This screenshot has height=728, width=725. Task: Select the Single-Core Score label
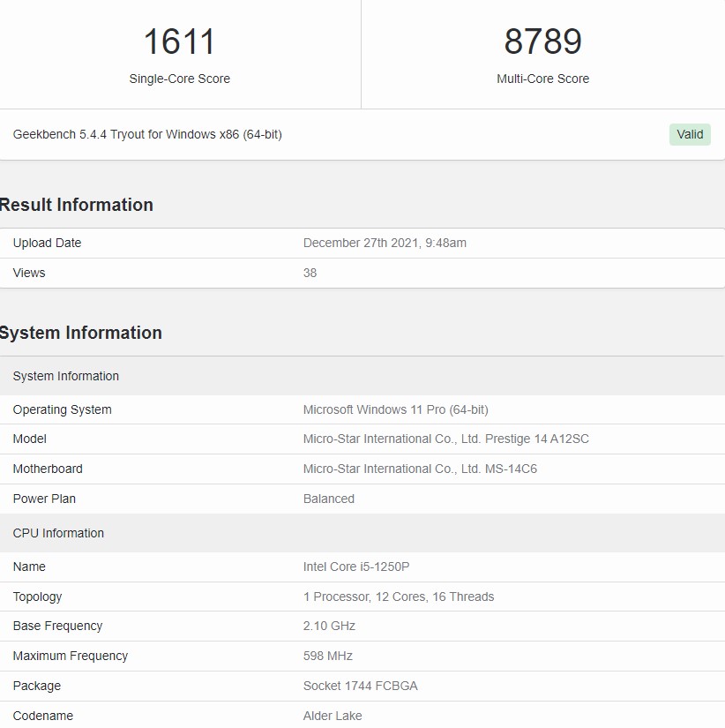[x=179, y=79]
